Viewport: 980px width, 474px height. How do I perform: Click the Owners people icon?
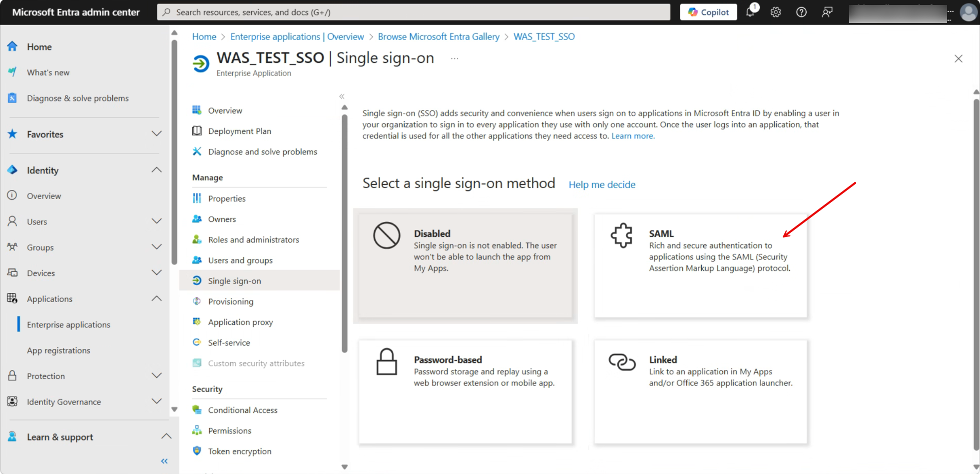coord(197,218)
